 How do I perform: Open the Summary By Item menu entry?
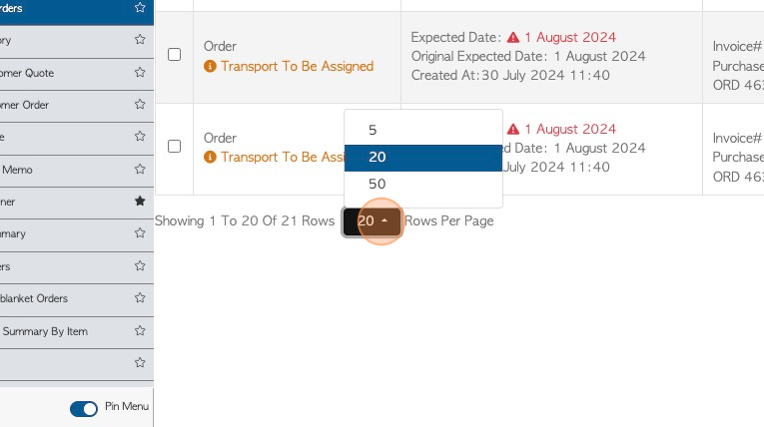point(45,331)
